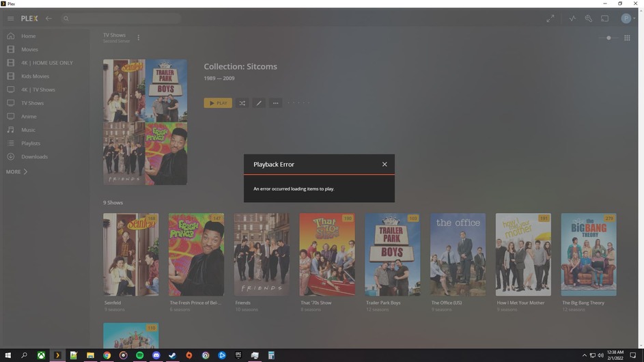This screenshot has height=362, width=644.
Task: Open The Big Bang Theory poster
Action: click(589, 254)
